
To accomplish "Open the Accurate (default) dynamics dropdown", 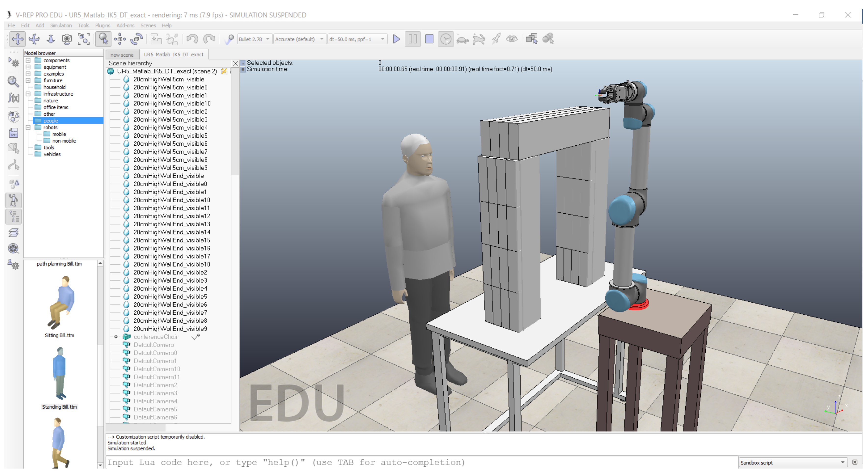I will [x=299, y=39].
